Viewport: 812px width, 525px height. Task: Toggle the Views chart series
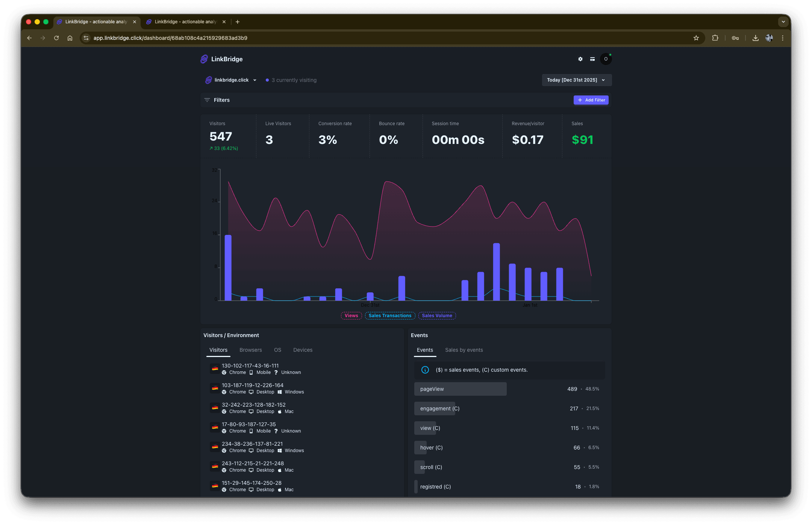coord(351,316)
